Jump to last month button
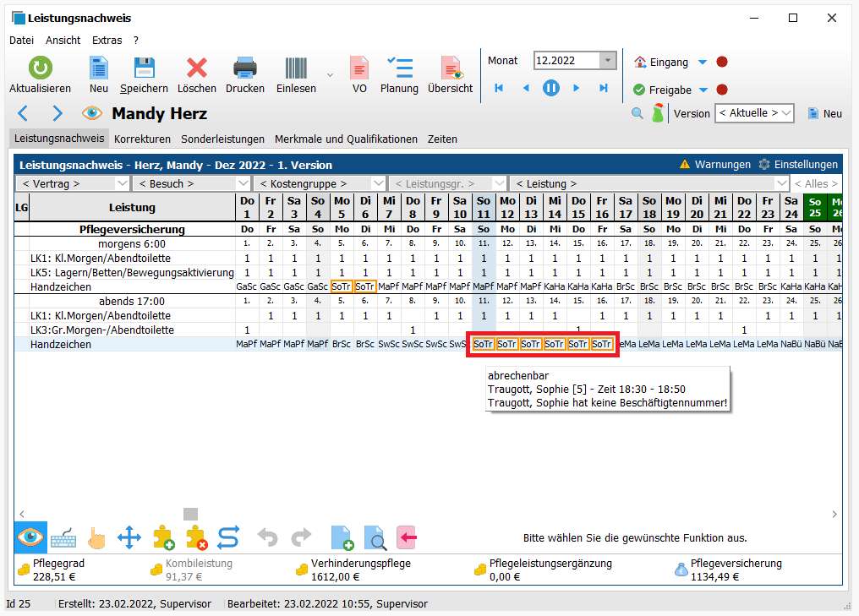The width and height of the screenshot is (859, 616). click(x=603, y=88)
